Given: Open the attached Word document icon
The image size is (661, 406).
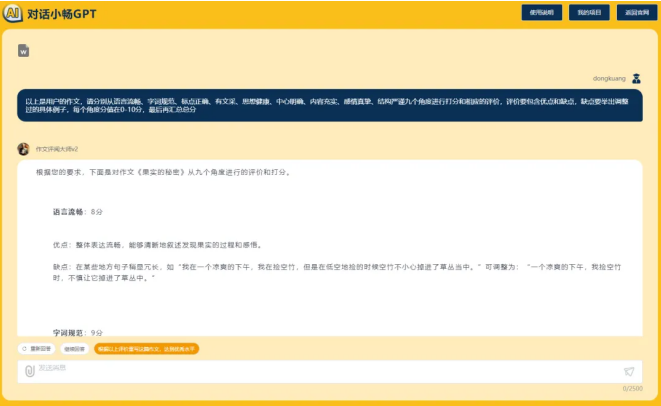Looking at the screenshot, I should [x=24, y=51].
